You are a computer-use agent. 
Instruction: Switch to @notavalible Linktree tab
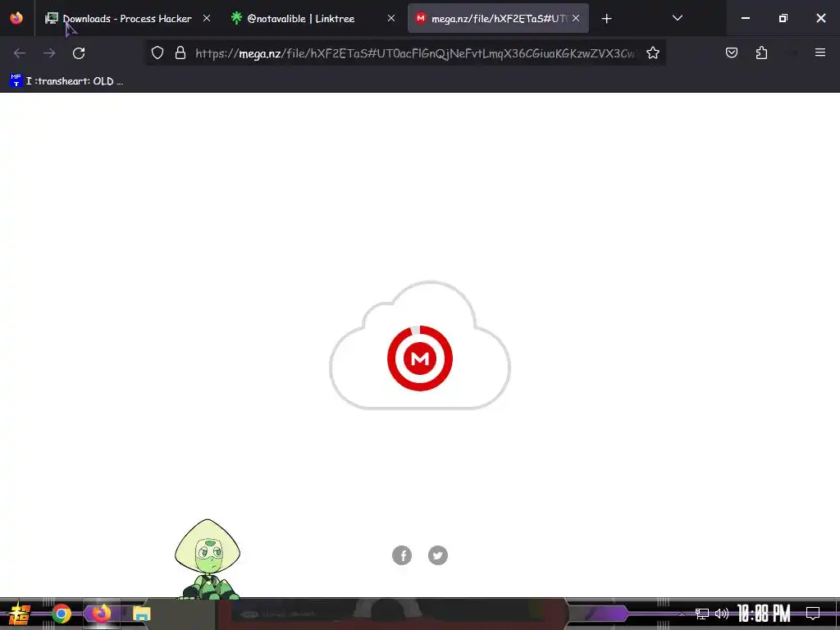tap(313, 19)
